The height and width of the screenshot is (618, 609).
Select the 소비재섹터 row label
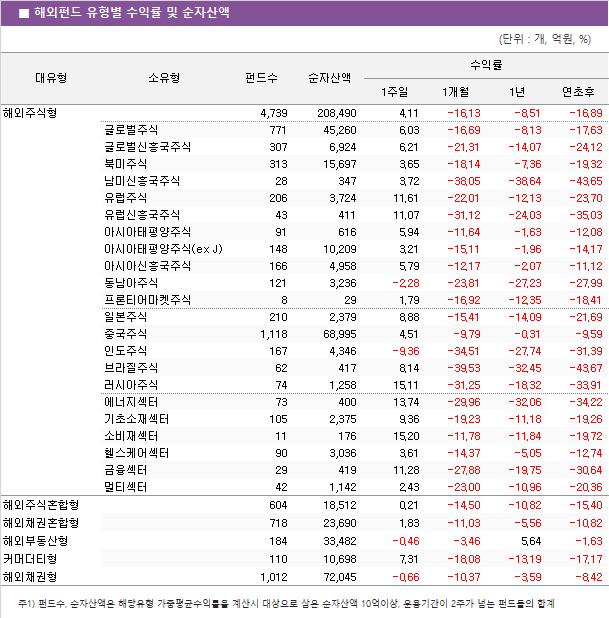pyautogui.click(x=131, y=436)
